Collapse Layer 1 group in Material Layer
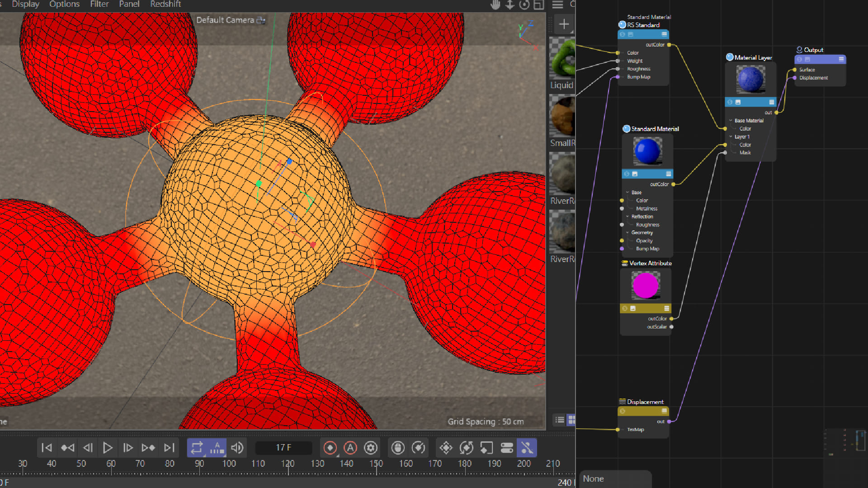The height and width of the screenshot is (488, 868). click(x=731, y=137)
